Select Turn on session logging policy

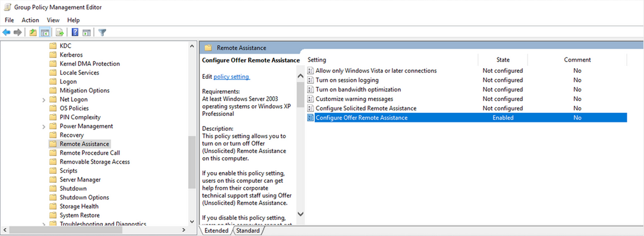(347, 80)
